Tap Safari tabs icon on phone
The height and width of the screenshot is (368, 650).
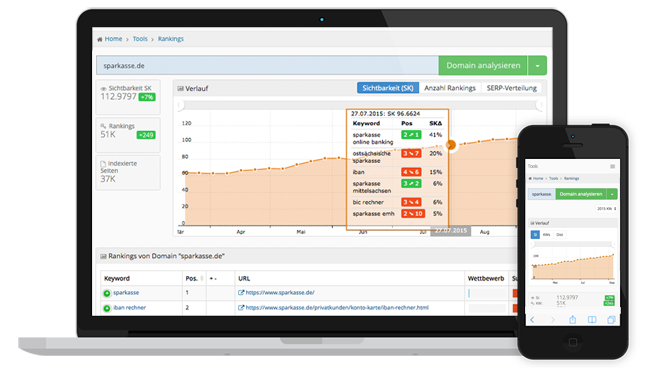(x=611, y=320)
